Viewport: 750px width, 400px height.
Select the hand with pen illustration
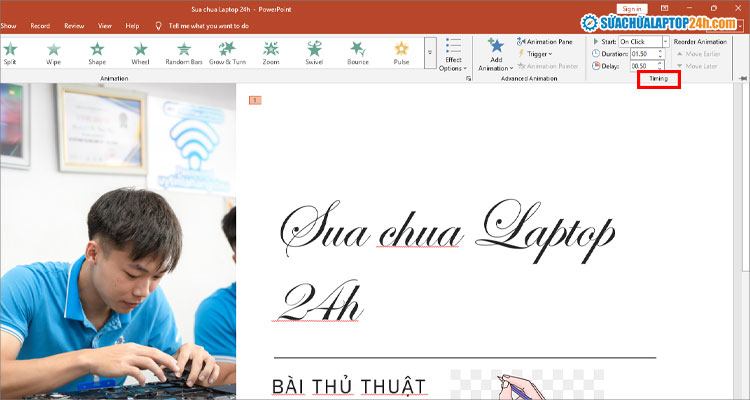coord(526,385)
